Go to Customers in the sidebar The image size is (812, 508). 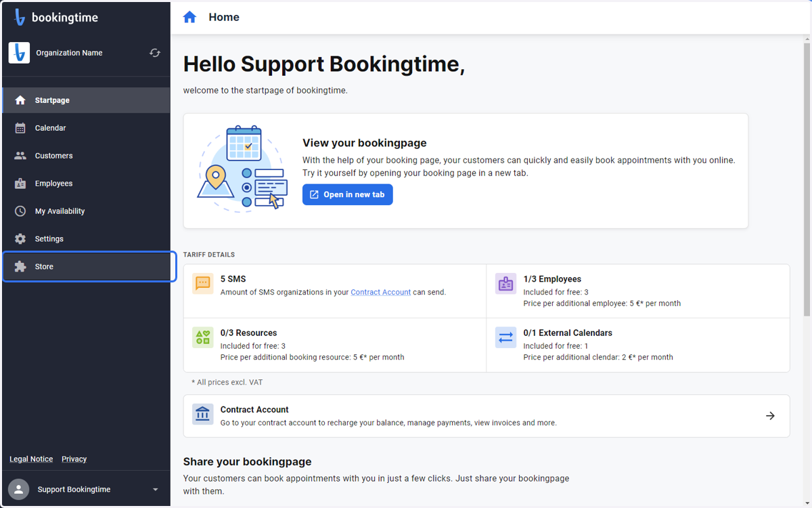point(86,156)
